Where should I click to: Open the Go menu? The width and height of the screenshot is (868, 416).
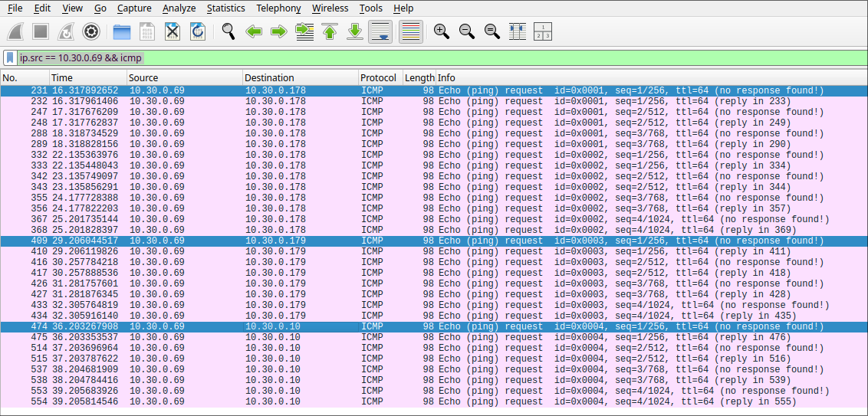[x=100, y=8]
